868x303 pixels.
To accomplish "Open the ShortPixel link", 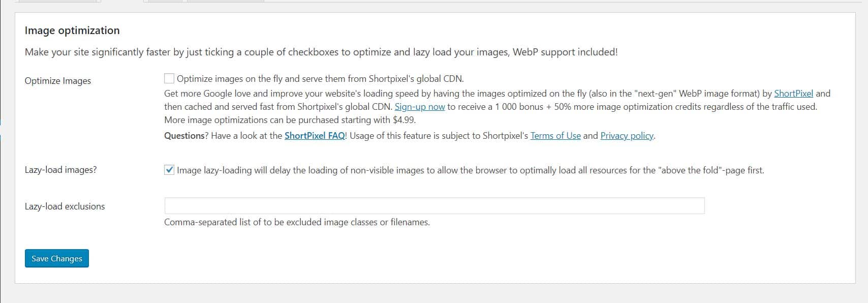I will [x=793, y=94].
